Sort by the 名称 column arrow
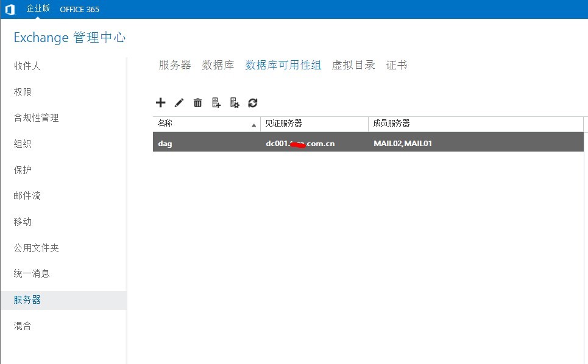 pos(254,125)
